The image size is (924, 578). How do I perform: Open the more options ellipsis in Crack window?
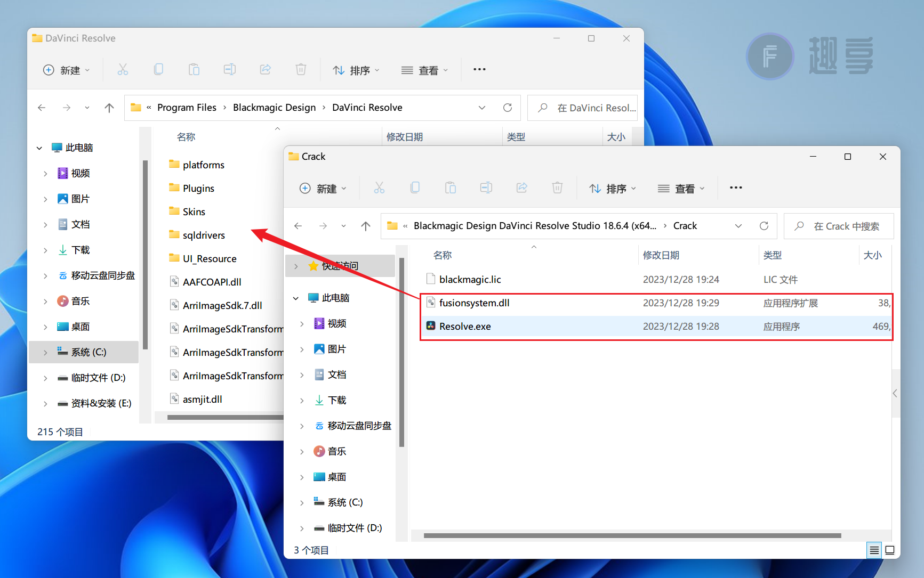(x=736, y=188)
